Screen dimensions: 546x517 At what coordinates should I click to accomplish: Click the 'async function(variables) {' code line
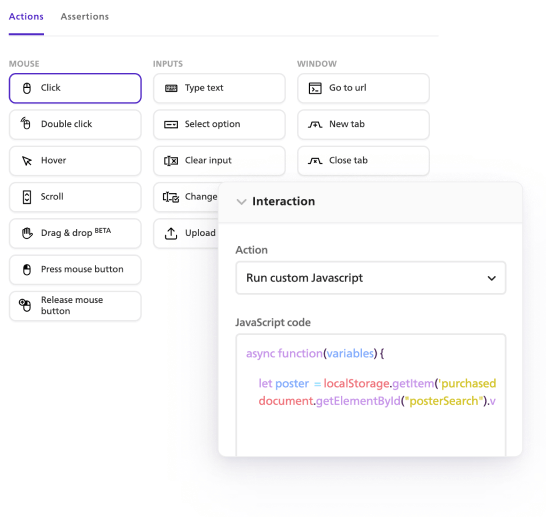(315, 353)
